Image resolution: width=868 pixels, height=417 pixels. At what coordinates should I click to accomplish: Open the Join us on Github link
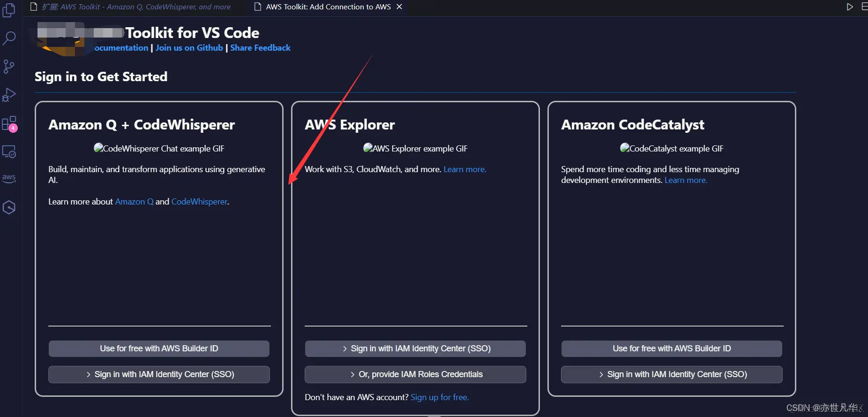(189, 48)
